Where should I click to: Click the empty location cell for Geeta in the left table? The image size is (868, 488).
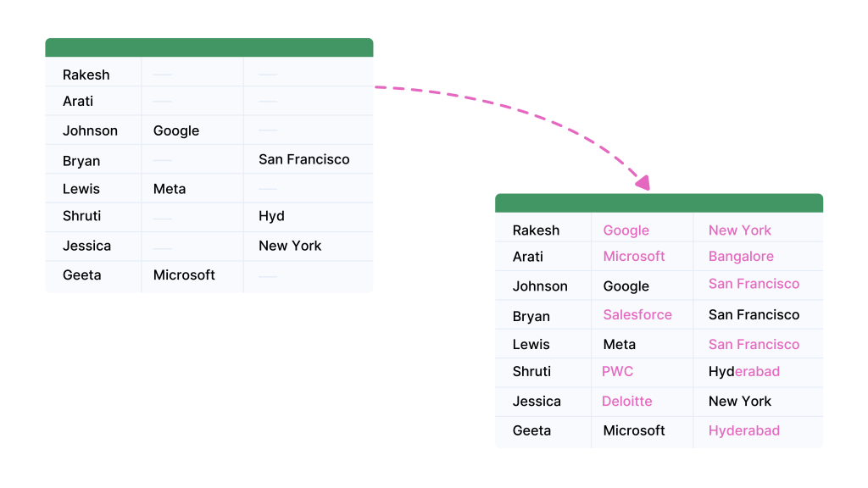[x=309, y=276]
